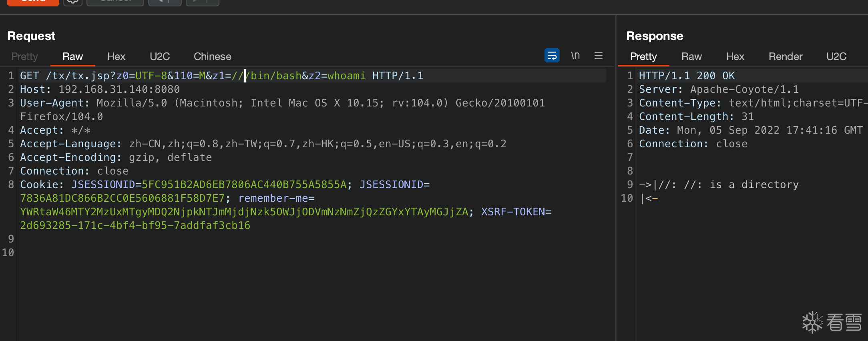This screenshot has height=341, width=868.
Task: Open the Hex tab in Response panel
Action: [x=735, y=56]
